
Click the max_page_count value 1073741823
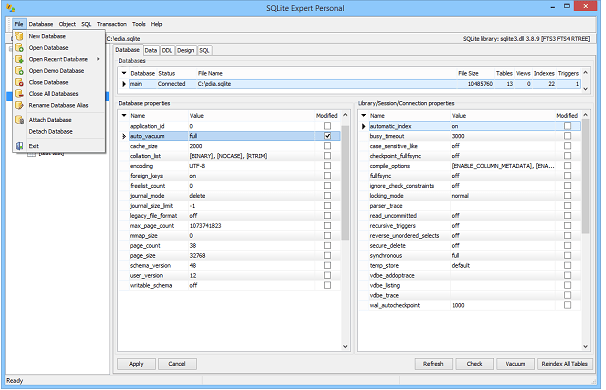click(x=205, y=226)
